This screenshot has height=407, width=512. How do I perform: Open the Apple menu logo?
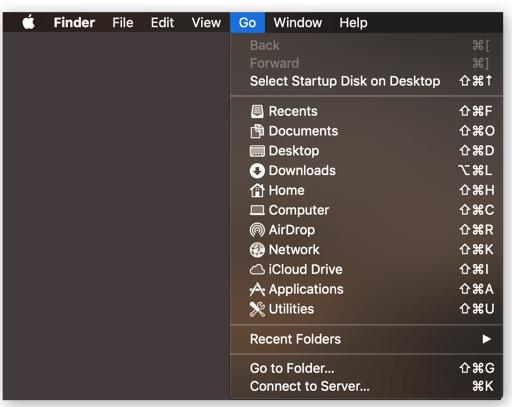pos(29,22)
